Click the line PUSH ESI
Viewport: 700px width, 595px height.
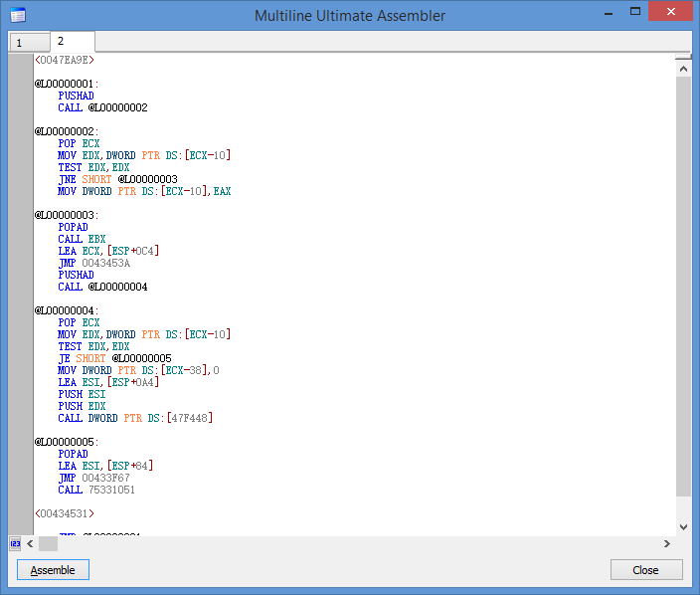coord(82,394)
